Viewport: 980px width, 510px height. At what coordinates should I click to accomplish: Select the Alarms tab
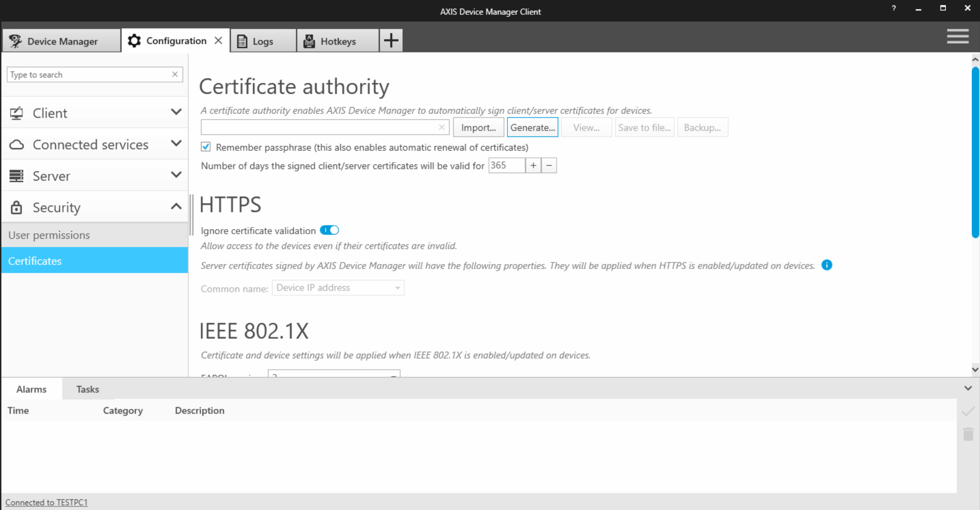31,389
